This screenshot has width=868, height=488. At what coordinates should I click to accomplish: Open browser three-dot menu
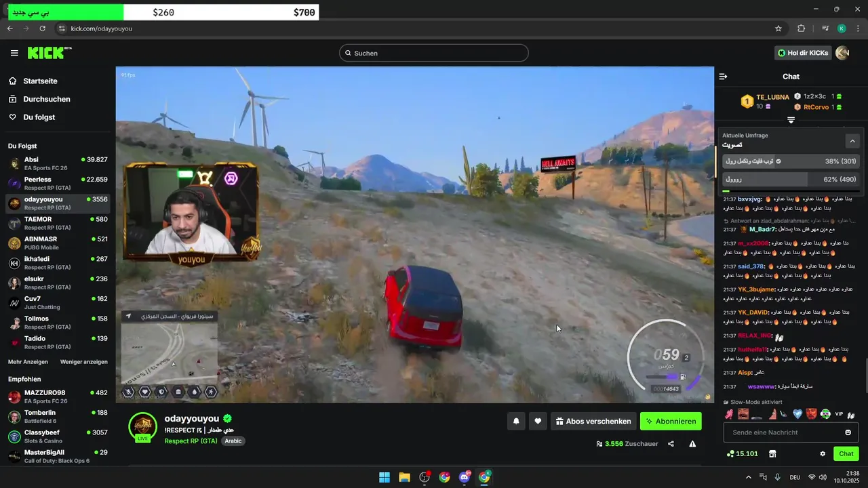pos(856,28)
